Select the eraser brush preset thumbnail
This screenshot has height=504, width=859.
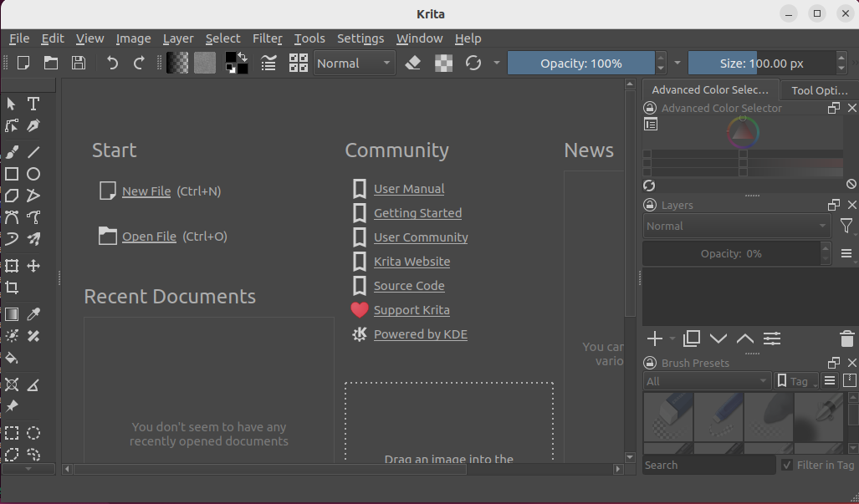coord(668,417)
